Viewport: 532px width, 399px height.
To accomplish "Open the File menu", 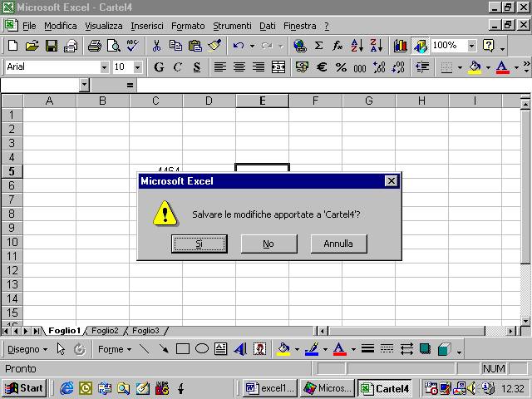I will click(29, 26).
